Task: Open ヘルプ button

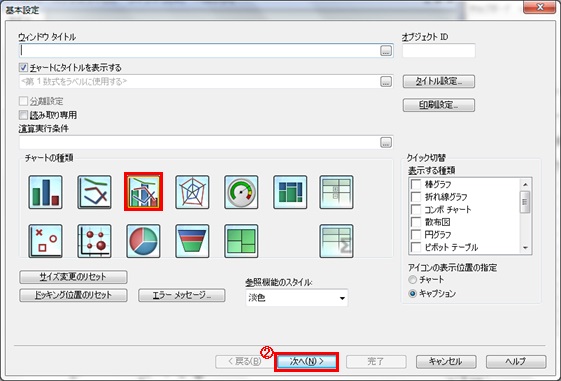Action: pyautogui.click(x=516, y=362)
